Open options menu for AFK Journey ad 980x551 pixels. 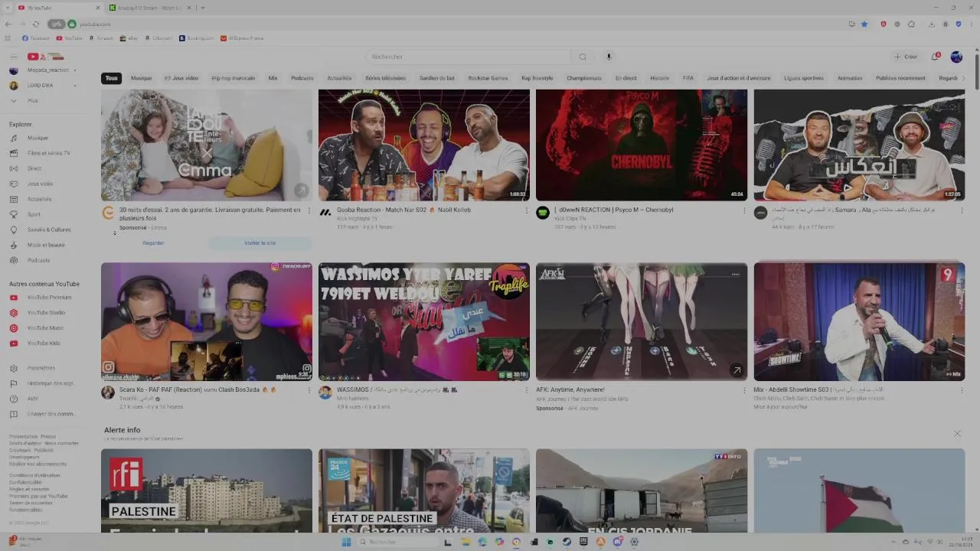743,390
